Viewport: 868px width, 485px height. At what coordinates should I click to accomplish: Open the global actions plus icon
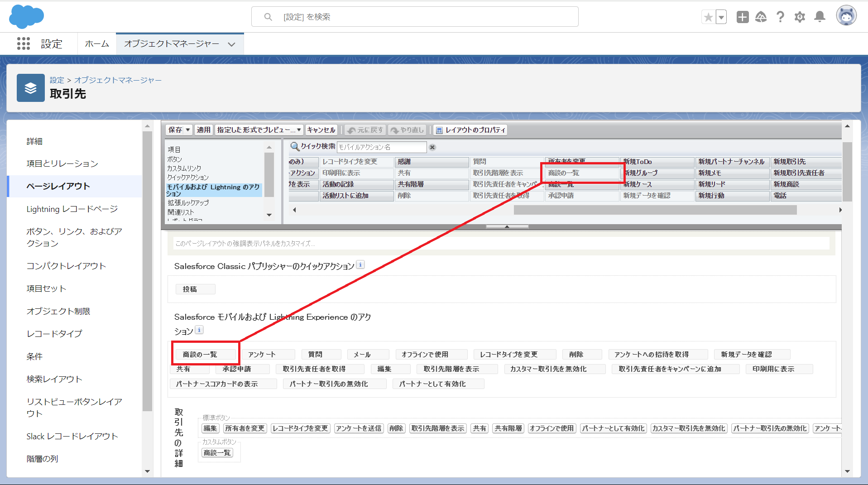click(743, 17)
